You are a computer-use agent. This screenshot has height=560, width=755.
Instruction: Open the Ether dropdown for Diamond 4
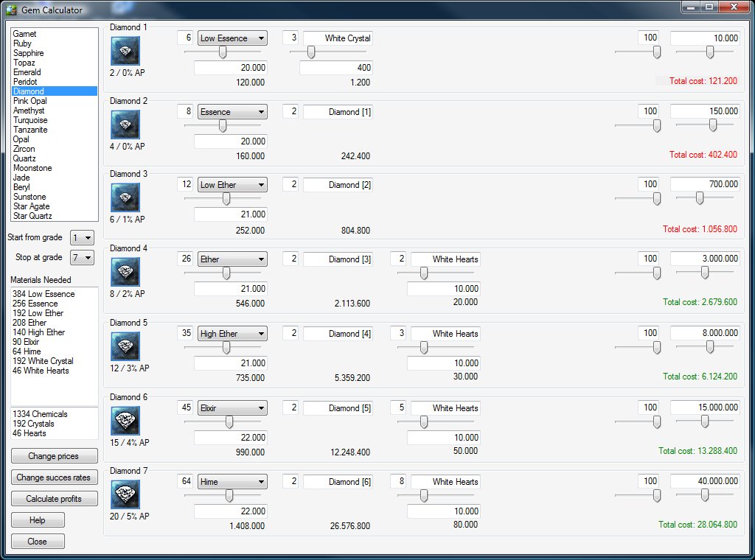click(232, 259)
